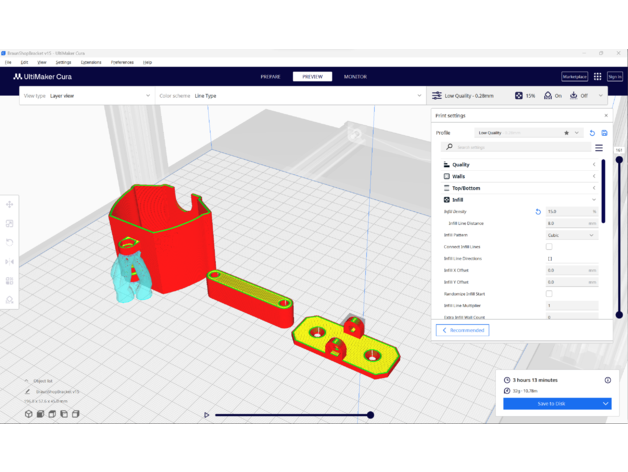Open the Infill Pattern Cubic dropdown
Image resolution: width=628 pixels, height=472 pixels.
click(x=571, y=235)
